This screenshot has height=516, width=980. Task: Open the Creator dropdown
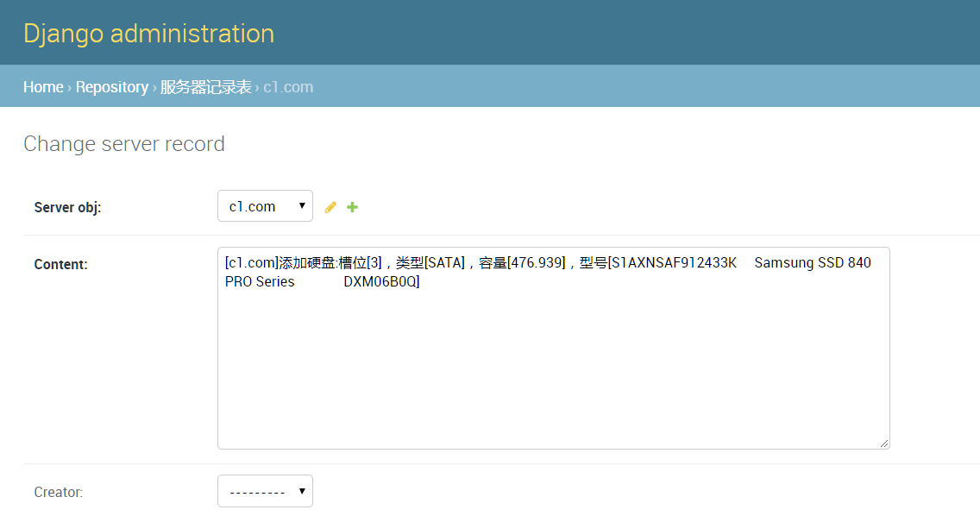tap(265, 491)
